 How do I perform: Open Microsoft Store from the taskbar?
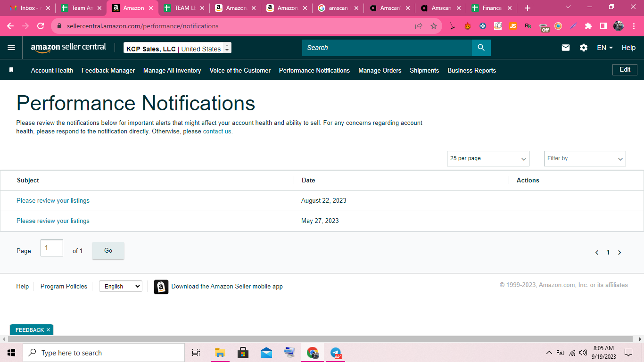[243, 353]
